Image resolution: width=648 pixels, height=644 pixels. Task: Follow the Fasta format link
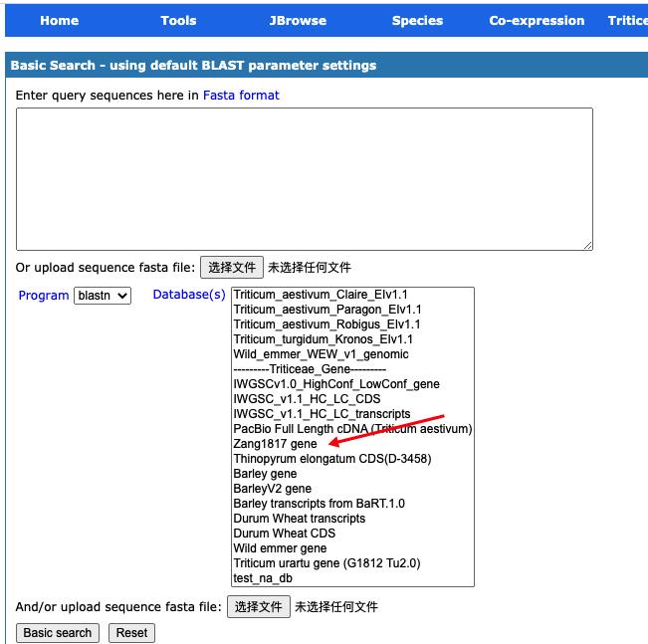point(241,96)
